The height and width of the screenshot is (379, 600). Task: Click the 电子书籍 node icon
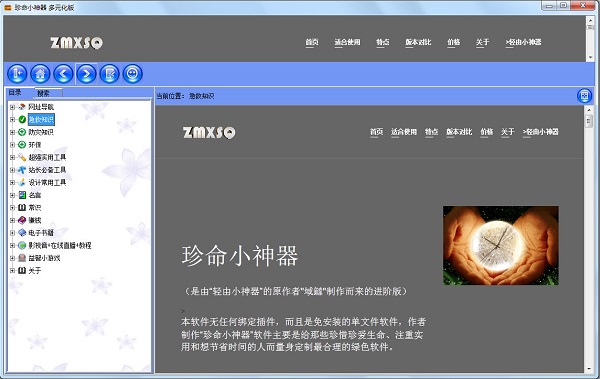point(22,233)
